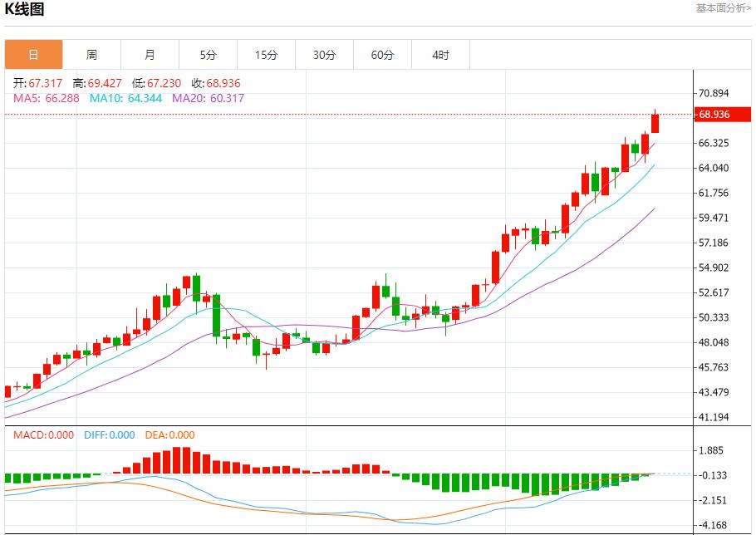The height and width of the screenshot is (535, 756).
Task: Click the MA5 indicator label
Action: [47, 98]
